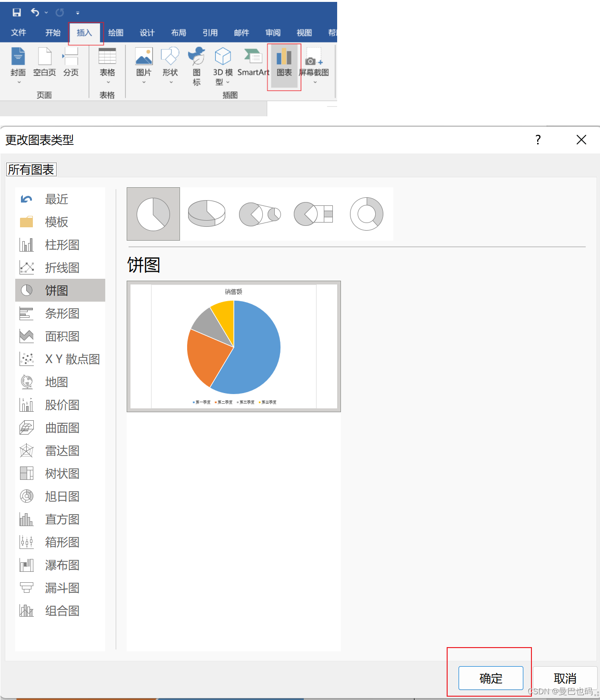Image resolution: width=600 pixels, height=700 pixels.
Task: Click the 图片 insert picture button
Action: pyautogui.click(x=144, y=65)
